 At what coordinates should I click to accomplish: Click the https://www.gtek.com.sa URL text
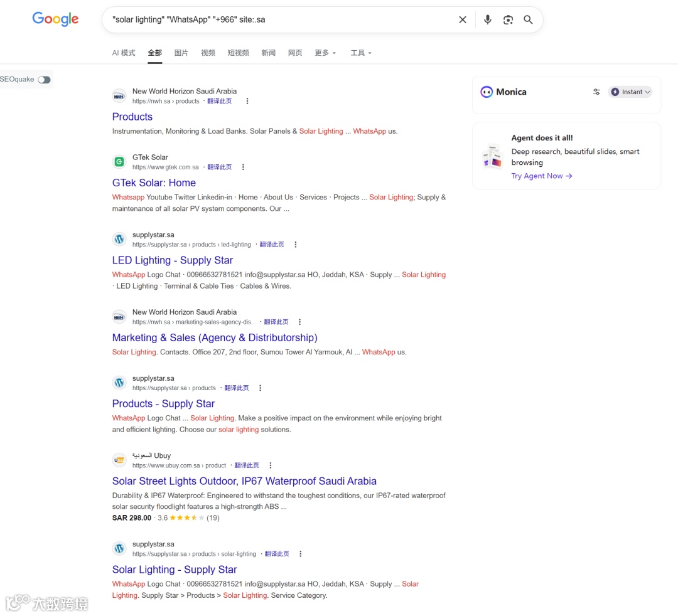pos(166,167)
